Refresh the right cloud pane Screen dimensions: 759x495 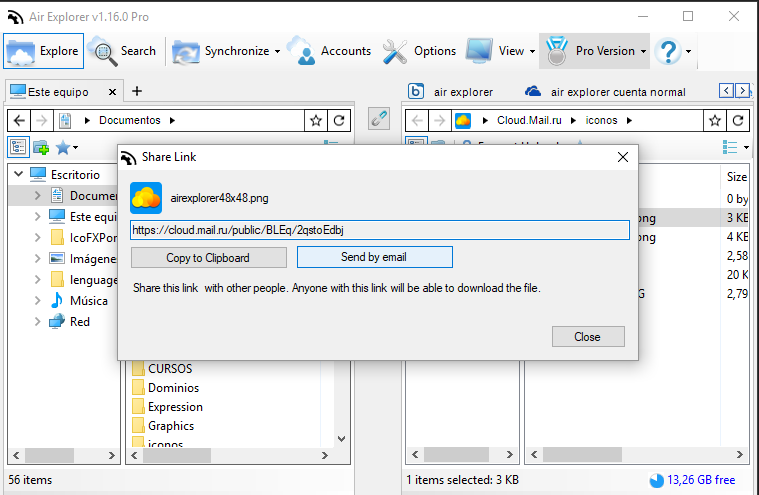[x=738, y=120]
